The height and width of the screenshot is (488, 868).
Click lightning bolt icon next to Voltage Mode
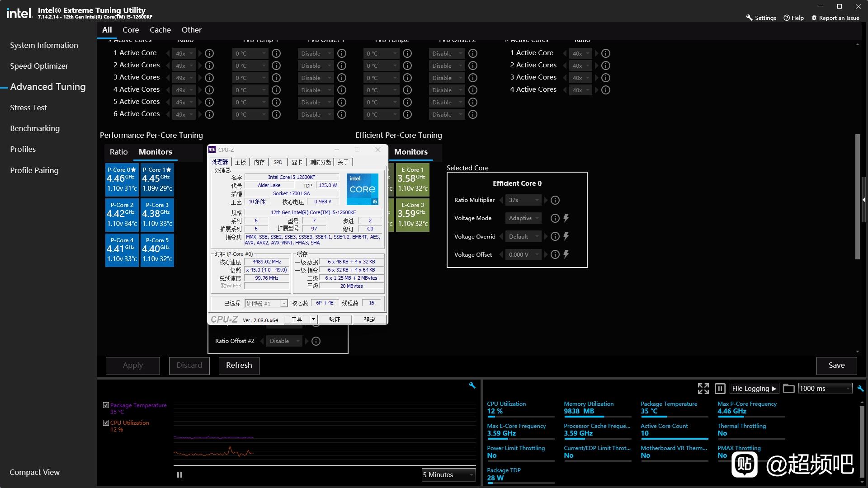click(566, 218)
